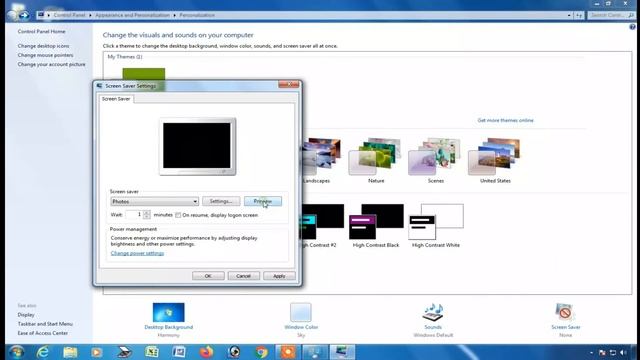The height and width of the screenshot is (360, 640).
Task: Open Google Chrome from the taskbar
Action: point(262,352)
